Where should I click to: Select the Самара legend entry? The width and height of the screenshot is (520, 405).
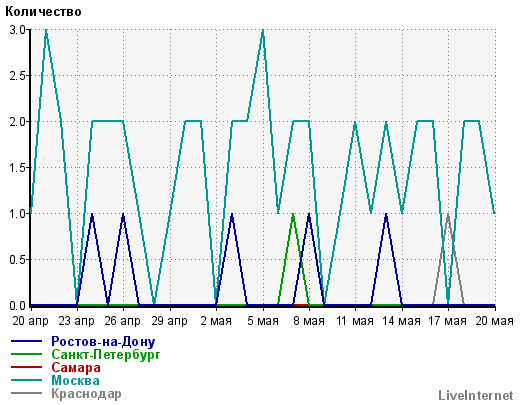(x=76, y=368)
